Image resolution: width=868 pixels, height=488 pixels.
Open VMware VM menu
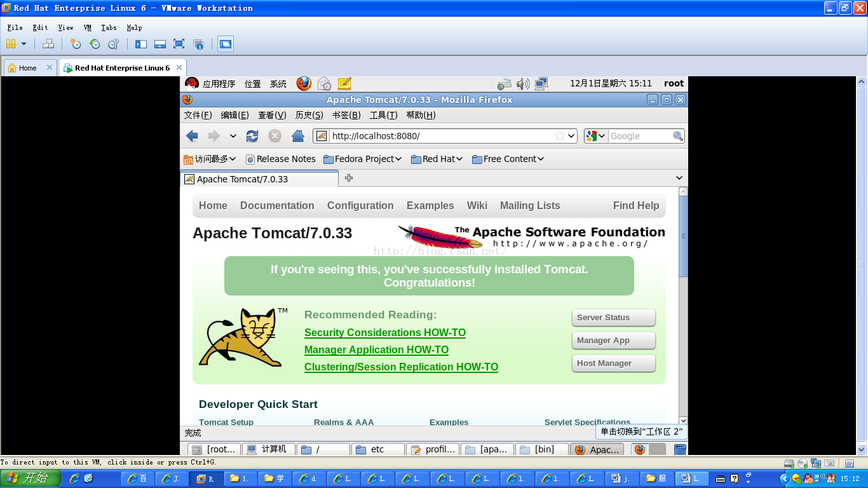pyautogui.click(x=88, y=27)
